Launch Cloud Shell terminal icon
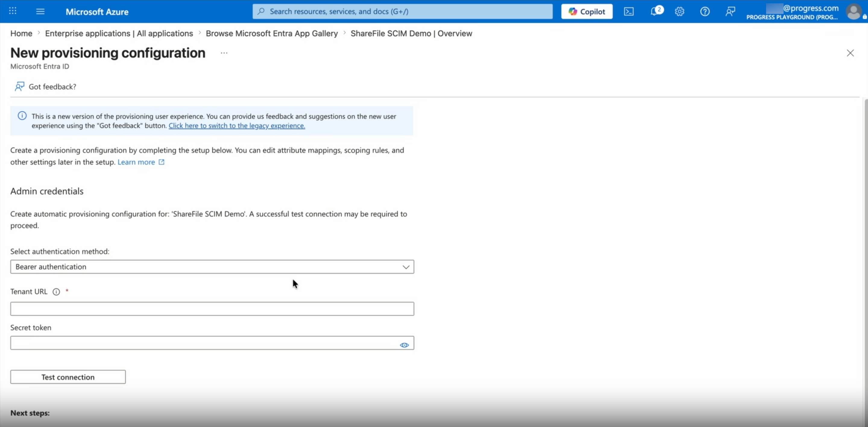The height and width of the screenshot is (427, 868). (629, 11)
